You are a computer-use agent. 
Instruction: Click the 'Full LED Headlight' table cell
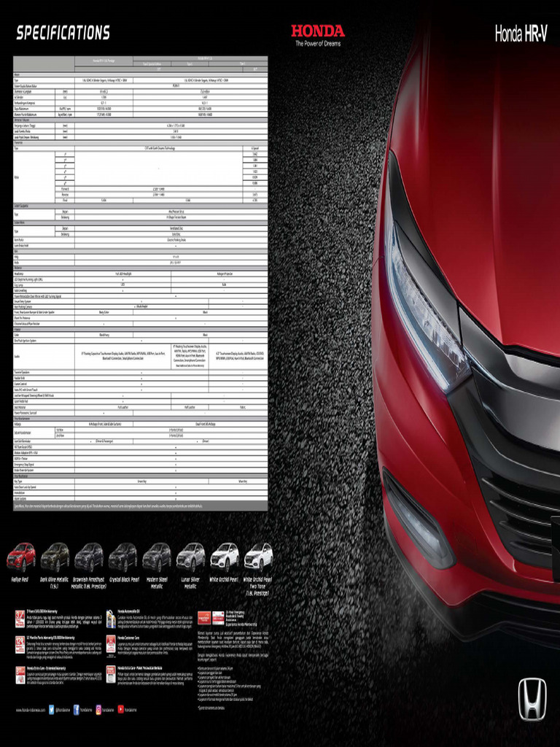[x=123, y=274]
